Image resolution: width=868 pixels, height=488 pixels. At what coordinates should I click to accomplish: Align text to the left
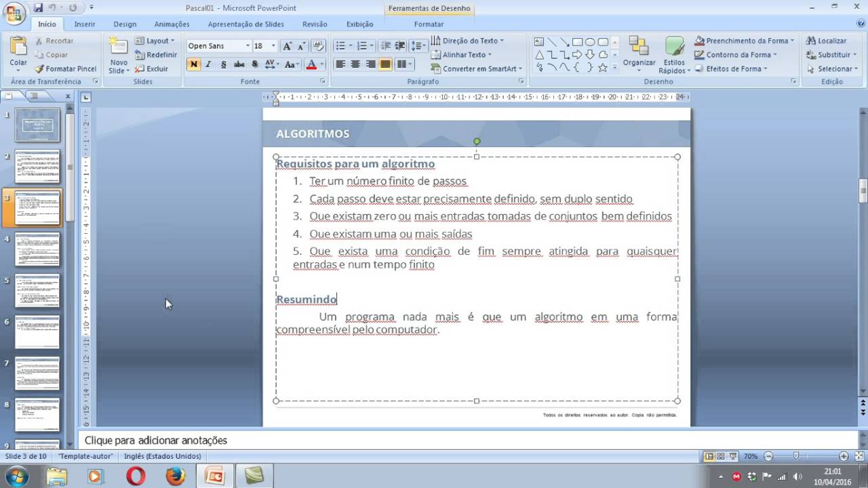point(340,64)
